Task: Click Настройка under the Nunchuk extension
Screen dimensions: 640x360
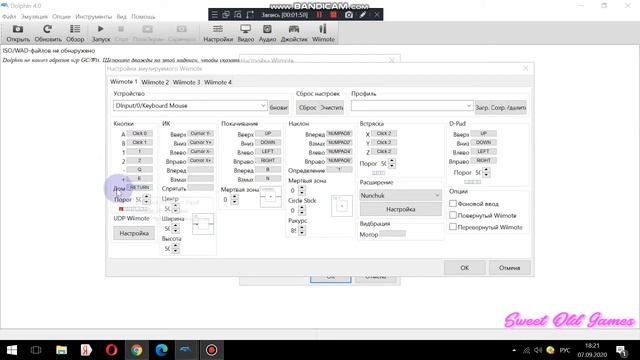Action: [x=400, y=209]
